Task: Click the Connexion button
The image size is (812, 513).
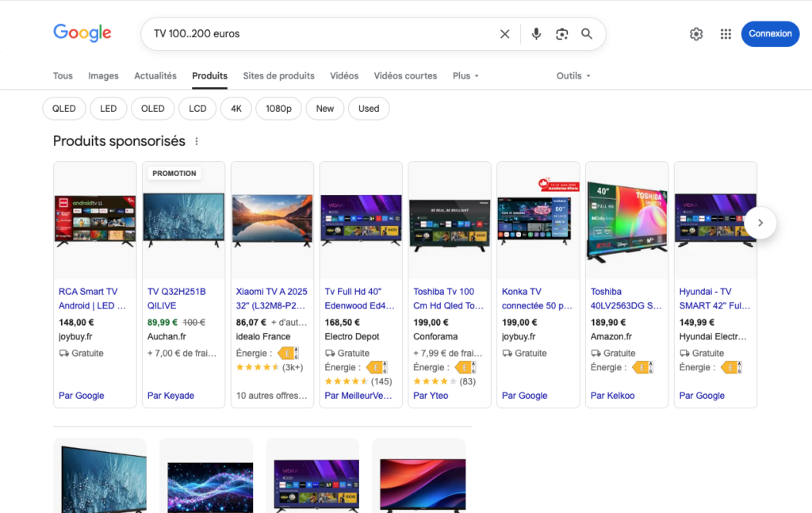Action: tap(770, 34)
